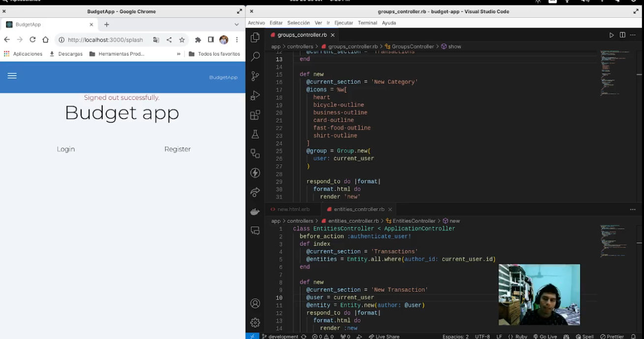This screenshot has height=339, width=644.
Task: Click the Register link on splash page
Action: coord(177,149)
